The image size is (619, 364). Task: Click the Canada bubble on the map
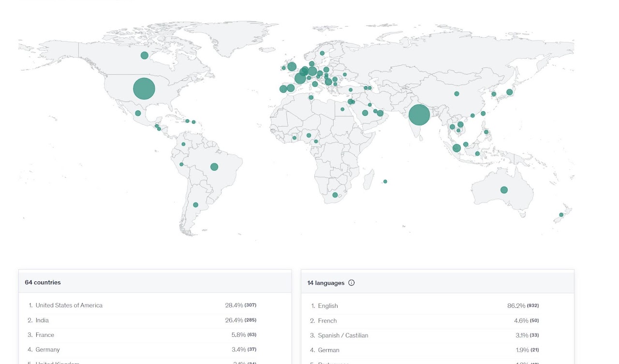(144, 56)
